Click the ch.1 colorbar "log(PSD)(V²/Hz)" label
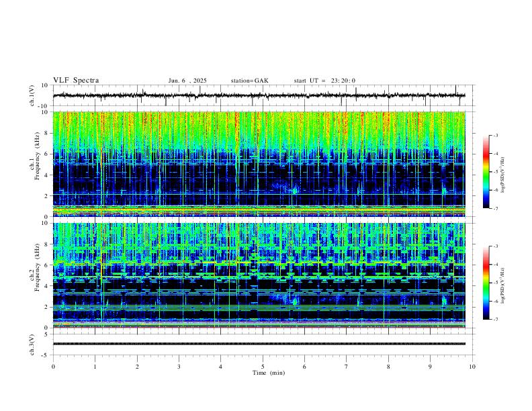Viewport: 532px width, 411px height. (502, 175)
